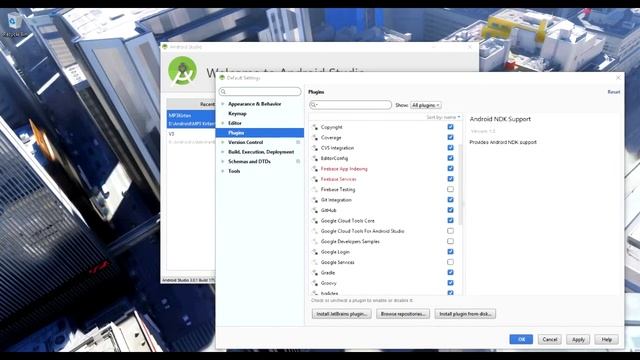Click the Copyright plugin icon
Screen dimensions: 640x360
point(315,127)
